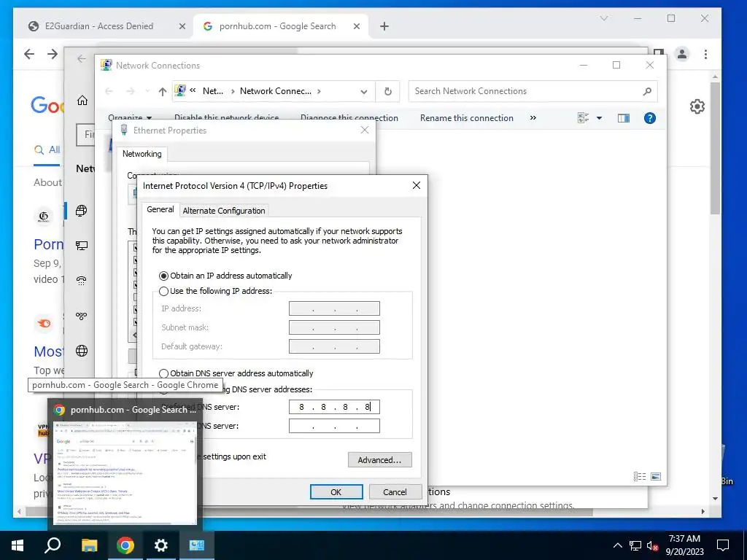Image resolution: width=747 pixels, height=560 pixels.
Task: Select Dial-up icon in Settings sidebar
Action: (x=82, y=281)
